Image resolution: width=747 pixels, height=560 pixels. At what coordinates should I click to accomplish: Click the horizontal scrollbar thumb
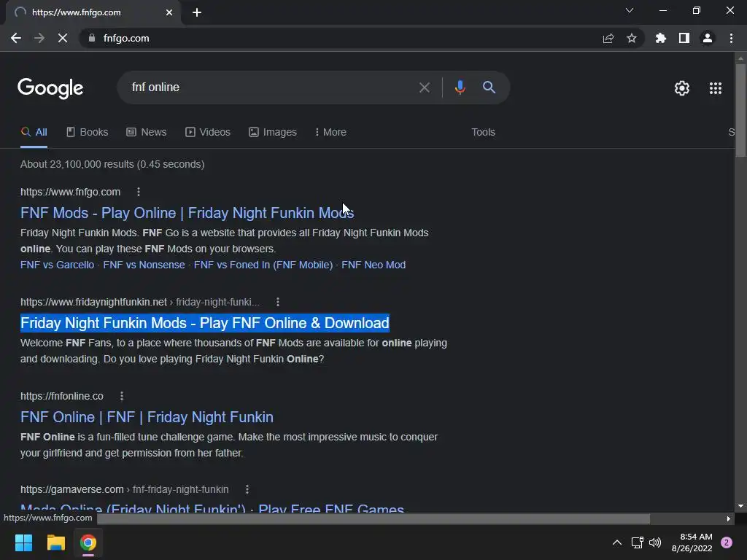point(373,518)
